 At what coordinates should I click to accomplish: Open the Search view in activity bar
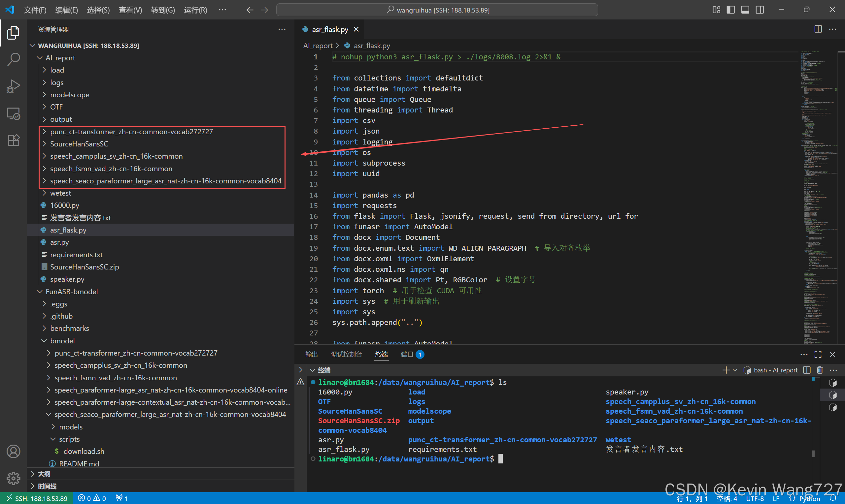click(13, 59)
